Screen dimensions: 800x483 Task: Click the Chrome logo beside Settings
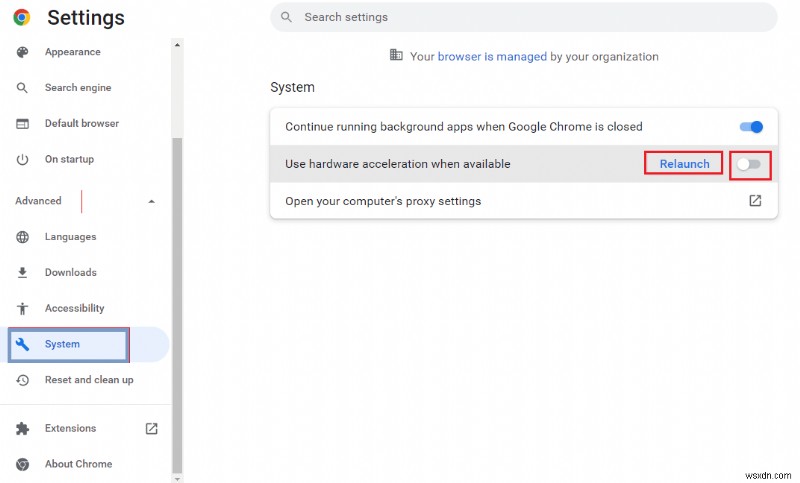pos(22,17)
